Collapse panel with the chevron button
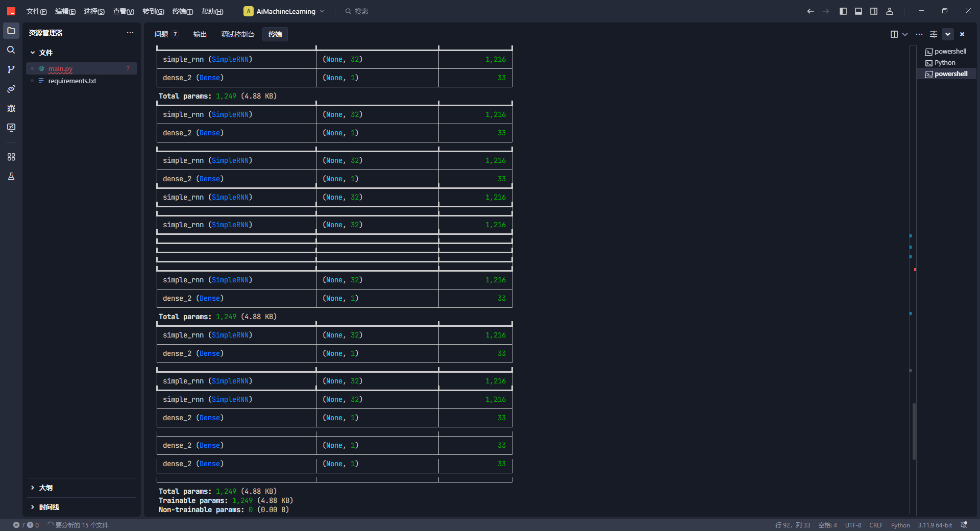Viewport: 980px width, 531px height. tap(948, 34)
